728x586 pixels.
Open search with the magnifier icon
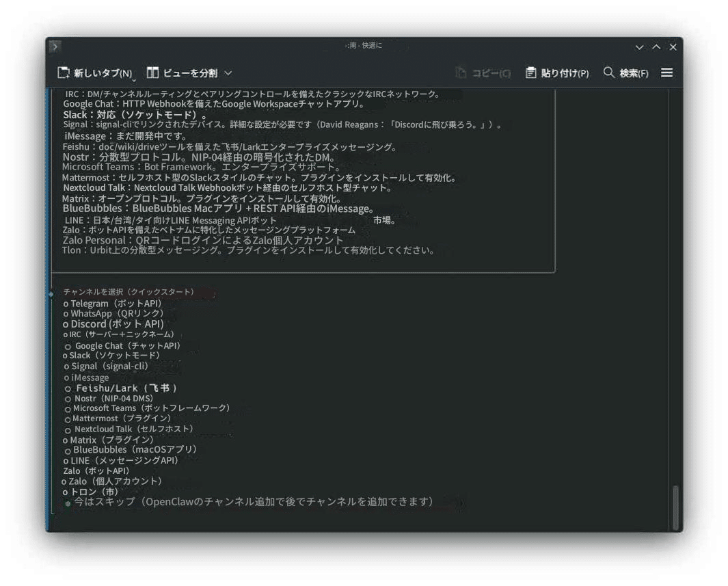coord(607,72)
